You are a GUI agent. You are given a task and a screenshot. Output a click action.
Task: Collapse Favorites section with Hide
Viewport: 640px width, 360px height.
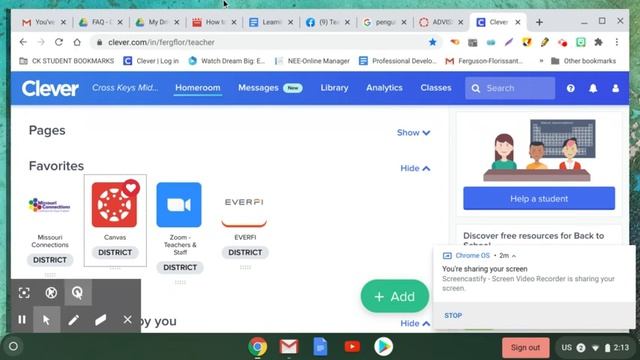pos(415,168)
